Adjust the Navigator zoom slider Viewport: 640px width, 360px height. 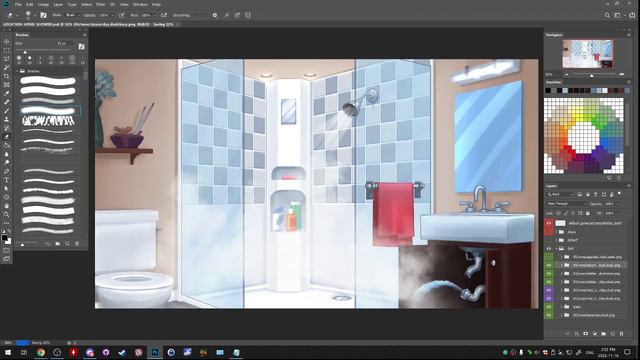coord(592,75)
